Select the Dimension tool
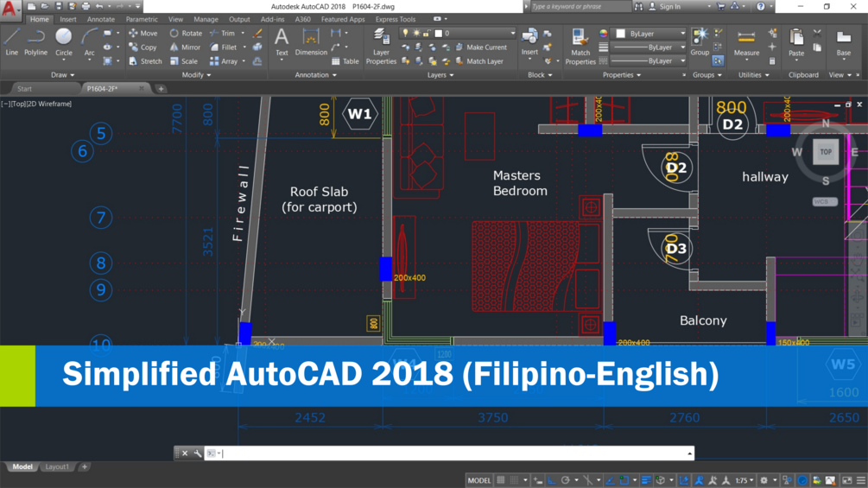868x488 pixels. coord(311,42)
